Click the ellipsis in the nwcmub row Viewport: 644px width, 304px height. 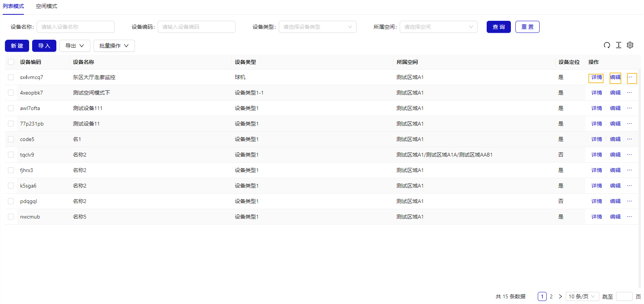(x=630, y=217)
